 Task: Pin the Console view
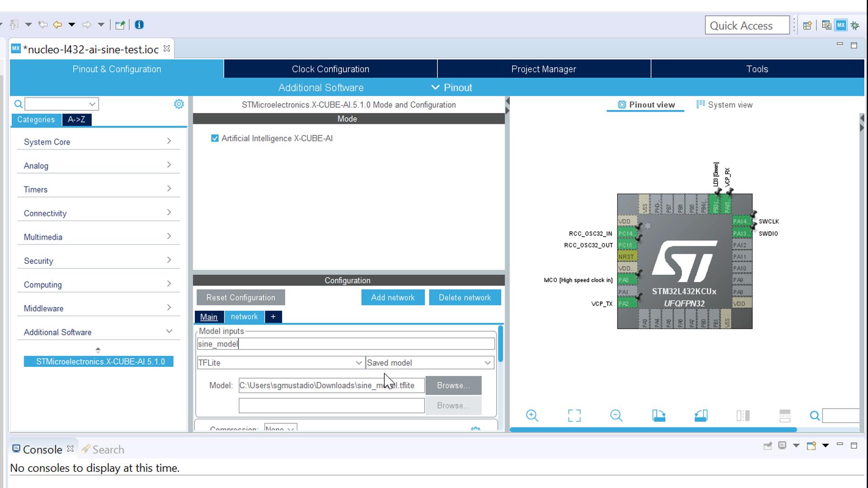pyautogui.click(x=768, y=446)
